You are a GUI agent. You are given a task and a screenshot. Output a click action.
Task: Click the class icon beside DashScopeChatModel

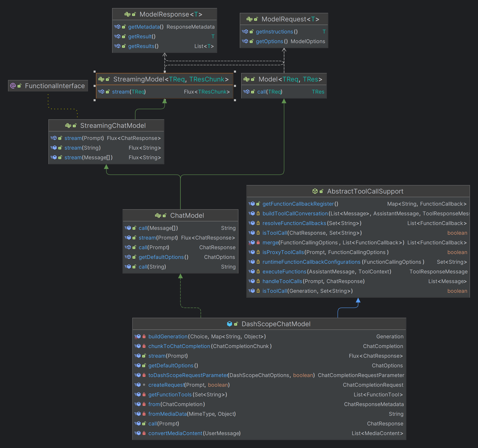click(x=230, y=324)
